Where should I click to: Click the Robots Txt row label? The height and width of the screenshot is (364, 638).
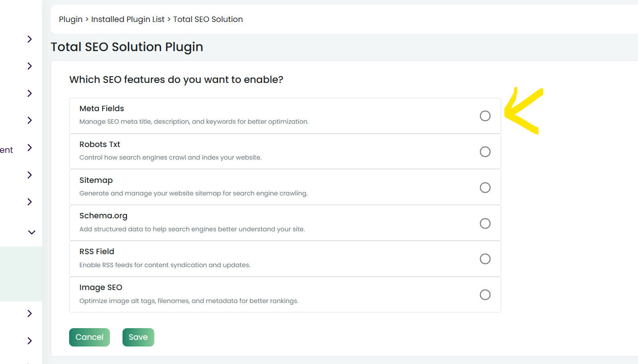[x=100, y=144]
